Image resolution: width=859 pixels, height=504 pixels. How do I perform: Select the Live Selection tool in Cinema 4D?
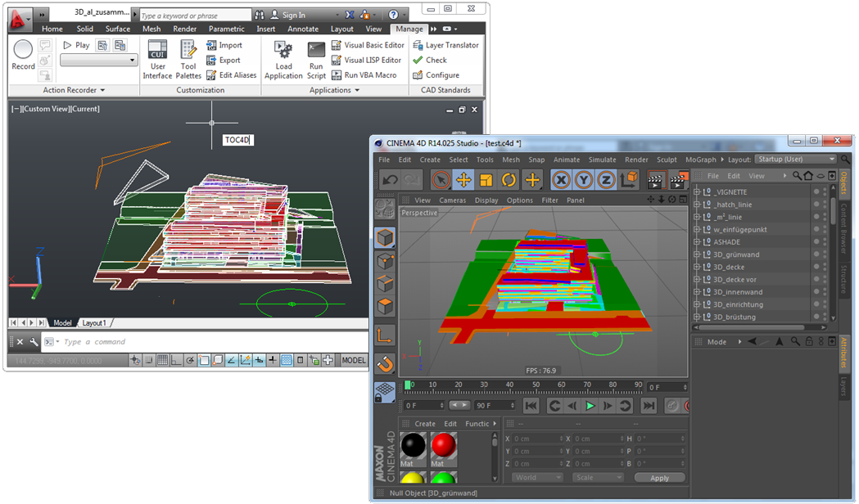click(441, 179)
